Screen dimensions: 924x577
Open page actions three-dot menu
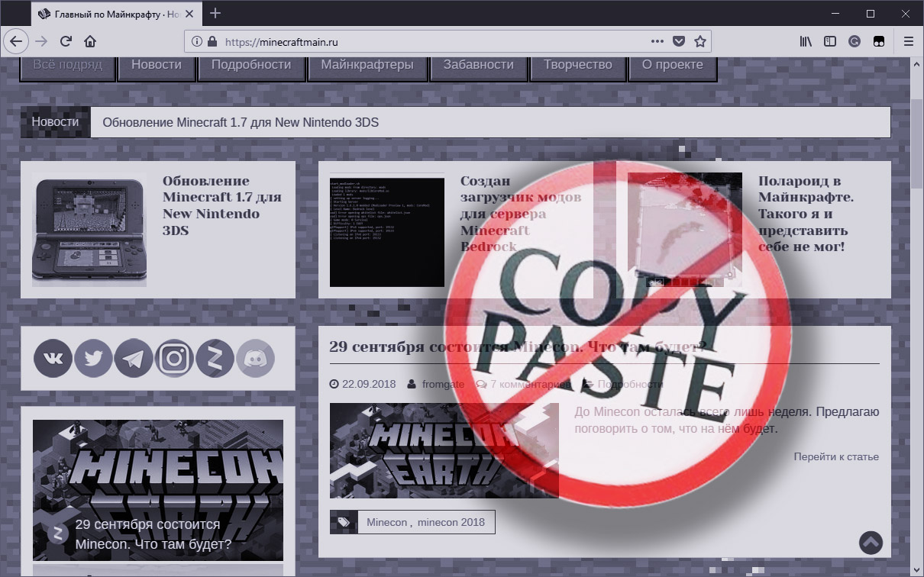pyautogui.click(x=657, y=41)
